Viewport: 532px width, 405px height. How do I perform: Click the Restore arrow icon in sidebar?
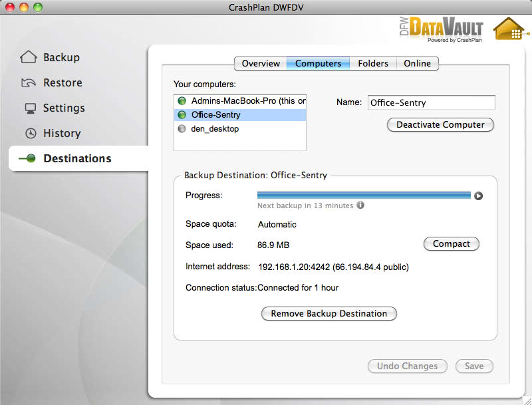[x=29, y=82]
